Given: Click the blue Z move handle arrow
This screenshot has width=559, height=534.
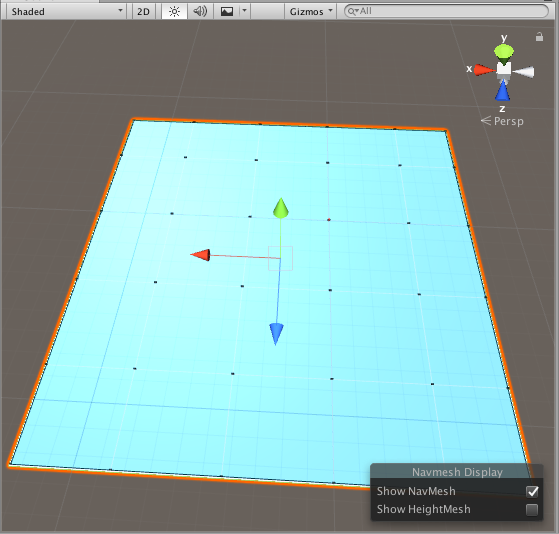Looking at the screenshot, I should [x=276, y=334].
